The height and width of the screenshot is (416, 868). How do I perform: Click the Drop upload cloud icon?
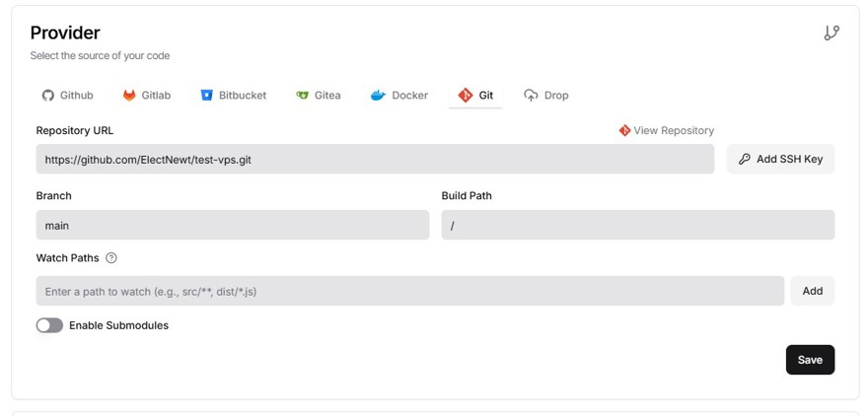coord(532,96)
